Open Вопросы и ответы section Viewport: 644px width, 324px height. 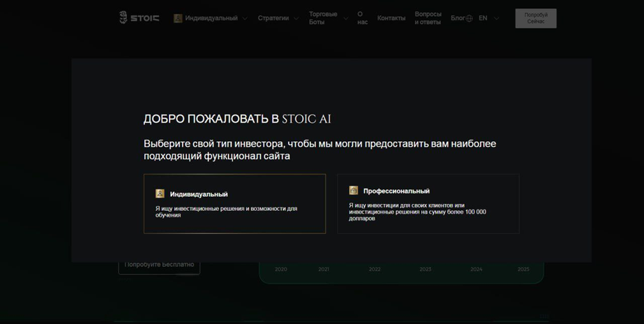(428, 18)
